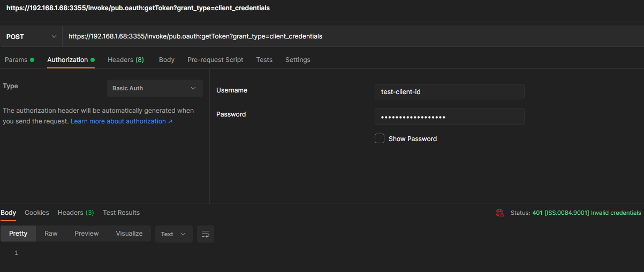
Task: Click the request URL input field
Action: pyautogui.click(x=348, y=36)
